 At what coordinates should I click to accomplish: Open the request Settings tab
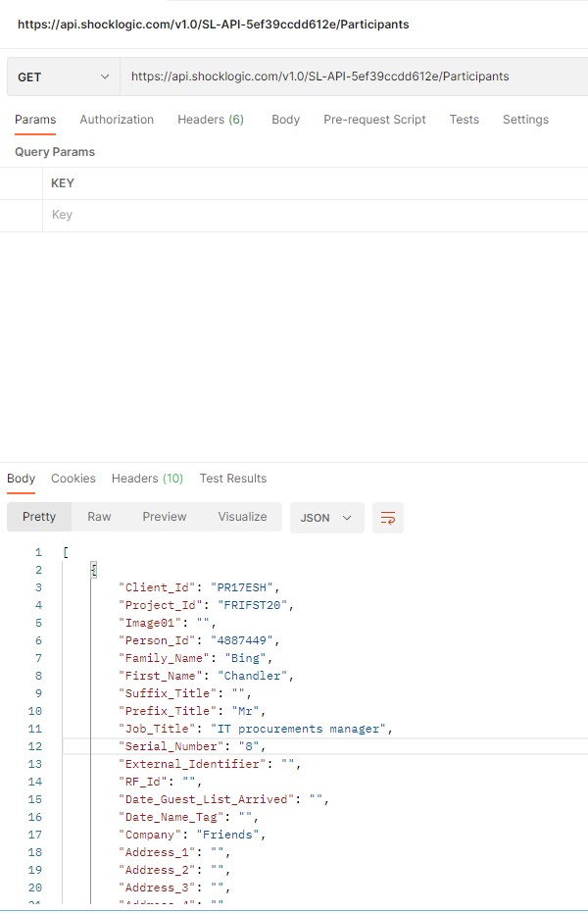(525, 119)
